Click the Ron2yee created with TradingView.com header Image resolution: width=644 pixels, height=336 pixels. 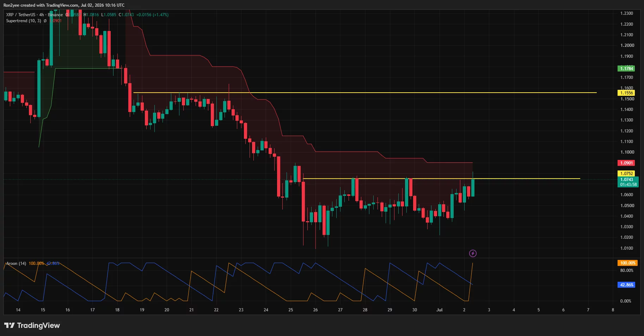(x=64, y=5)
